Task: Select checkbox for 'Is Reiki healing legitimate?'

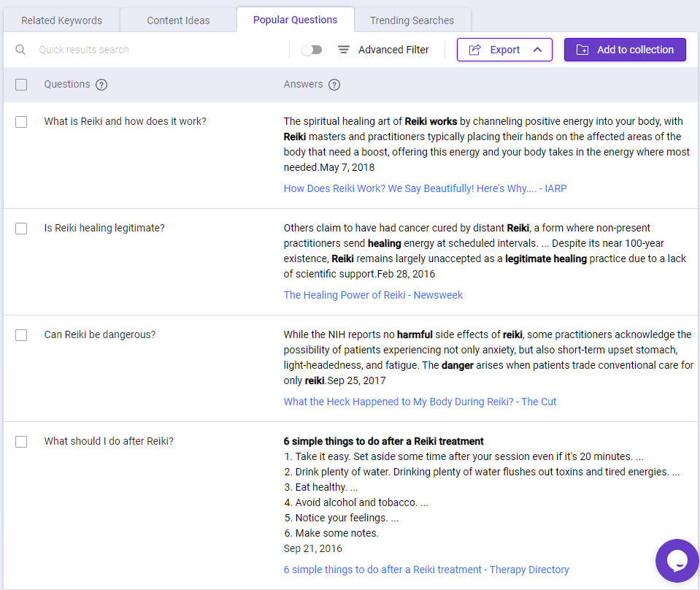Action: coord(21,229)
